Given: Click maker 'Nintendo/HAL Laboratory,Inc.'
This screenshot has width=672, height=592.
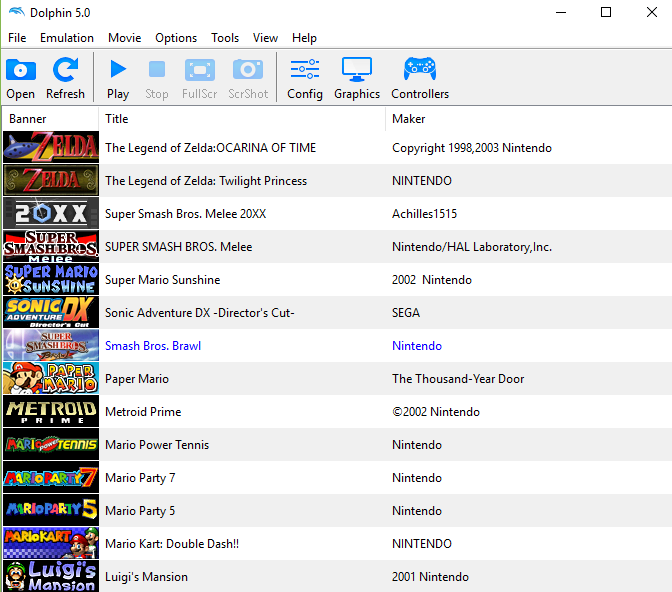Looking at the screenshot, I should click(472, 247).
